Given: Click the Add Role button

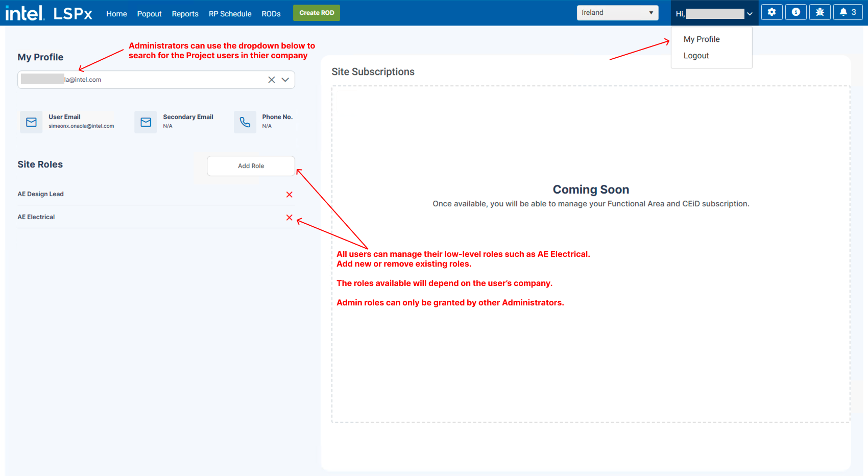Looking at the screenshot, I should point(251,166).
